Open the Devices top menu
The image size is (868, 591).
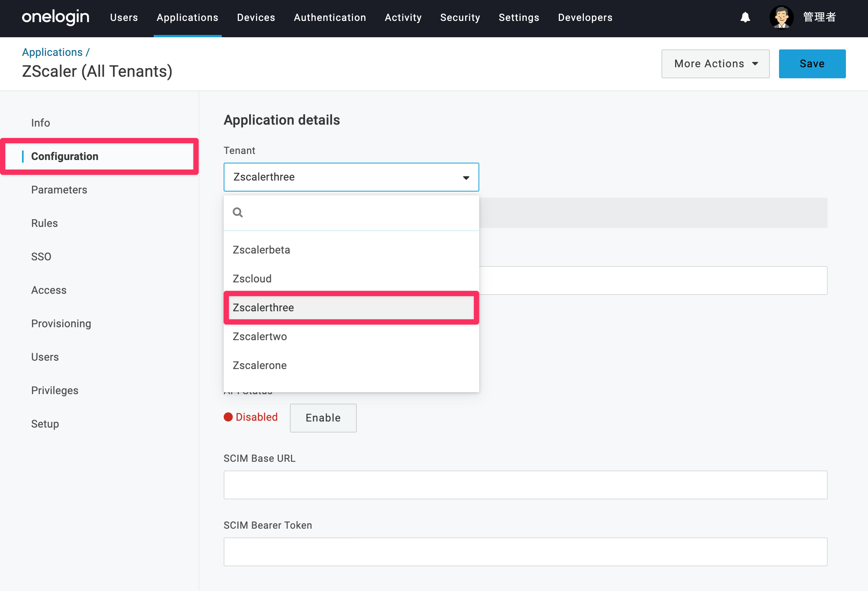256,17
